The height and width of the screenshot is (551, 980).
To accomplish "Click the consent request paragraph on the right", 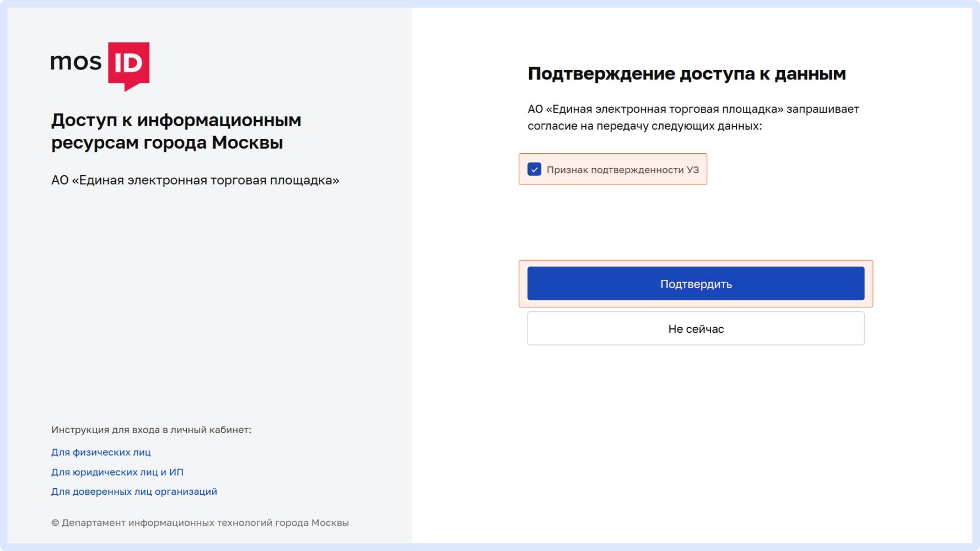I will pyautogui.click(x=693, y=117).
